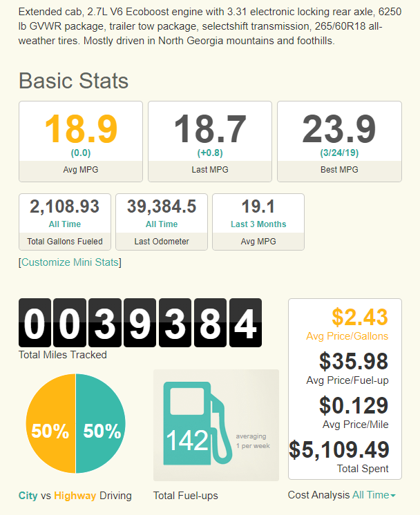Select the Last MPG 18.7 stat box
This screenshot has width=420, height=515.
tap(210, 141)
